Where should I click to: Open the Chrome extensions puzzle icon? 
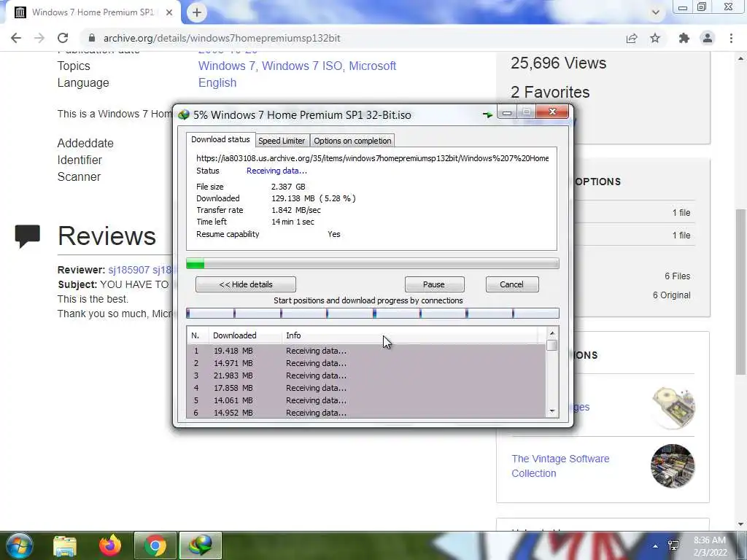[x=684, y=38]
